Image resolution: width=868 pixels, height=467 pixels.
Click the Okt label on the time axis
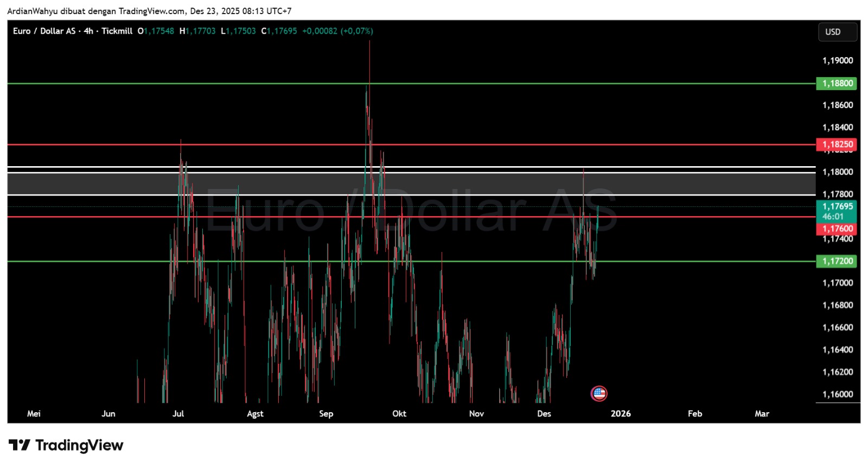click(x=399, y=414)
